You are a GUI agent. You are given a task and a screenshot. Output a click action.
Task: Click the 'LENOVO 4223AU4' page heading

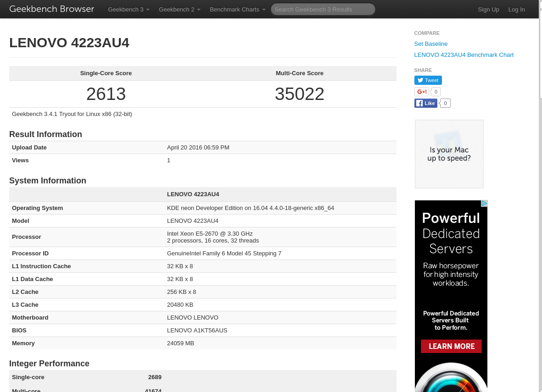point(69,43)
